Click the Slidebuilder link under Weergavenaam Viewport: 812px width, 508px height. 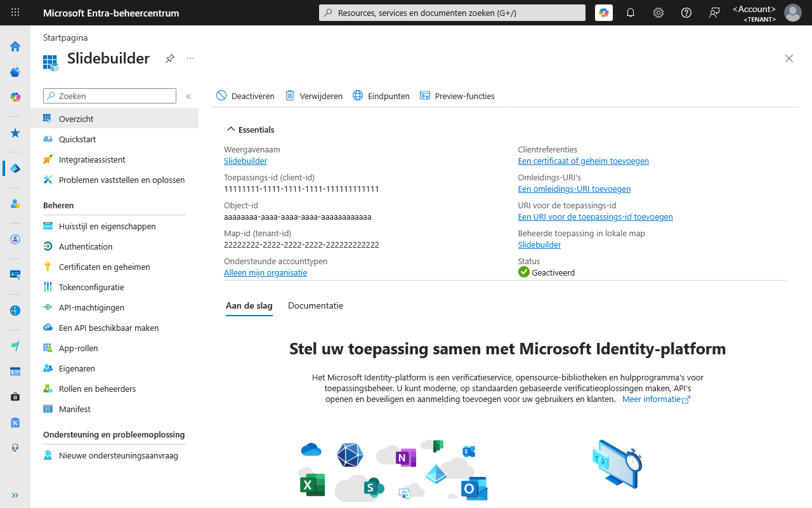(246, 161)
